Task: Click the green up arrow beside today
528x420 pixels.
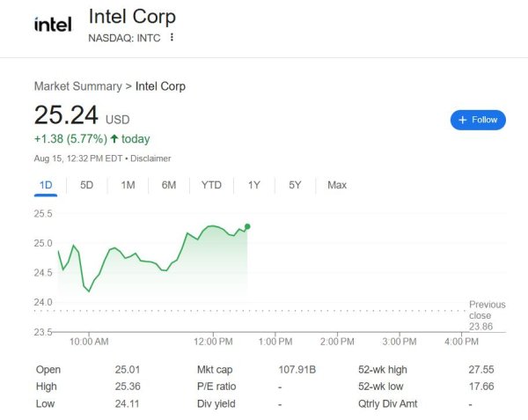Action: (114, 139)
